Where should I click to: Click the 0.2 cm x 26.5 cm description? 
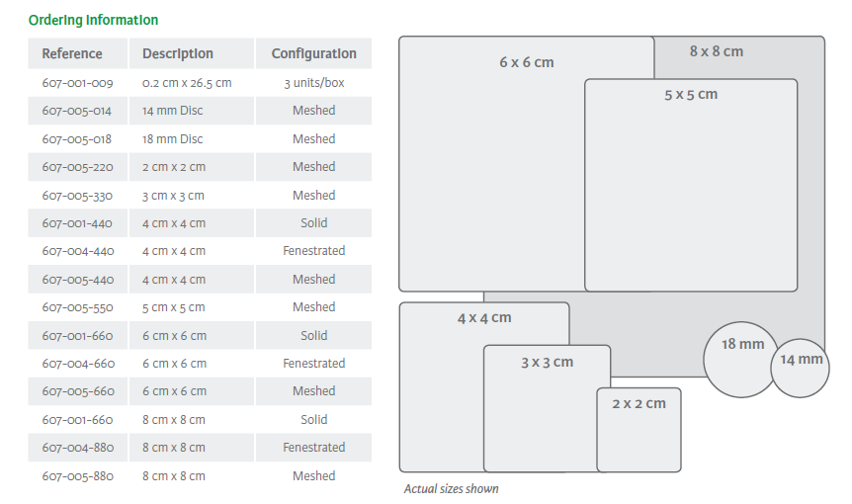187,83
